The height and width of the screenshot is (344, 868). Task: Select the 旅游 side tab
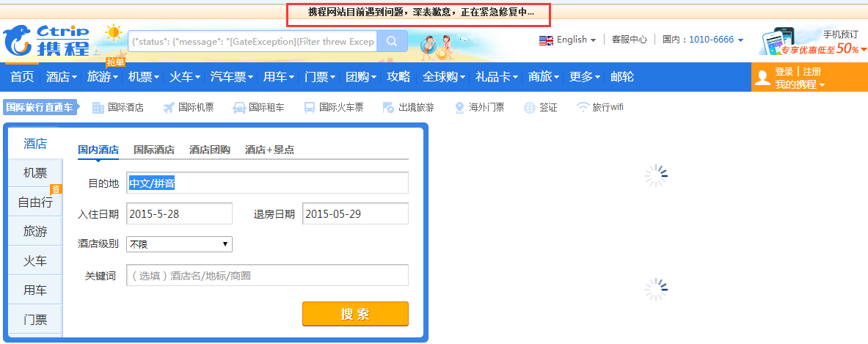35,231
